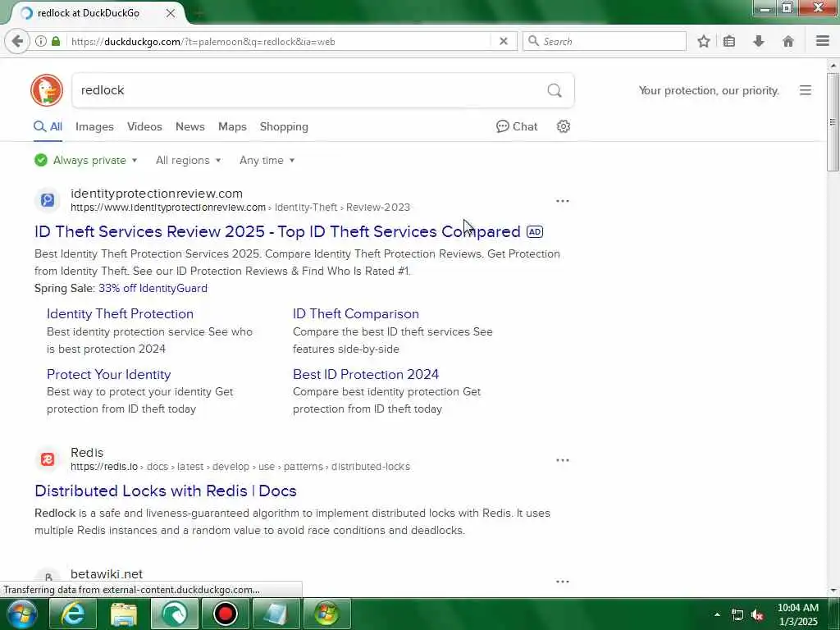Open options dots for the Redis result
Image resolution: width=840 pixels, height=630 pixels.
coord(563,460)
